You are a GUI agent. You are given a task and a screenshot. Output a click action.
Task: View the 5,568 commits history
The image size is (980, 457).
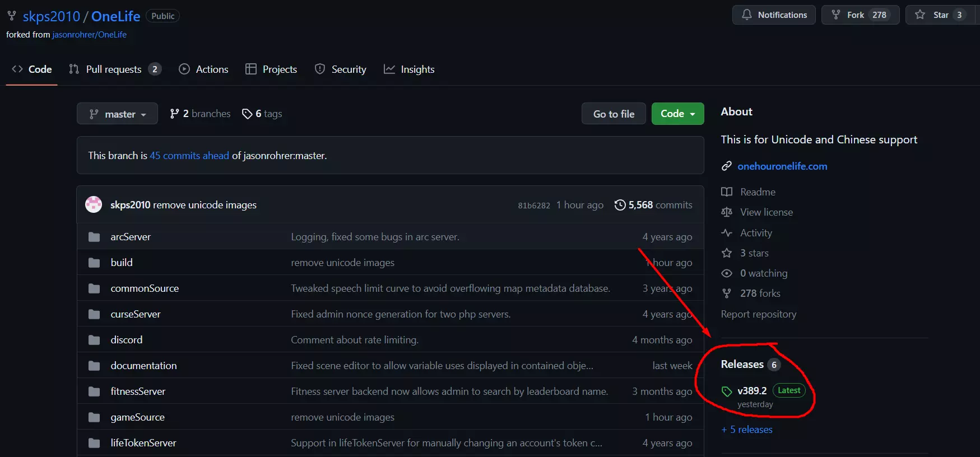(x=653, y=205)
